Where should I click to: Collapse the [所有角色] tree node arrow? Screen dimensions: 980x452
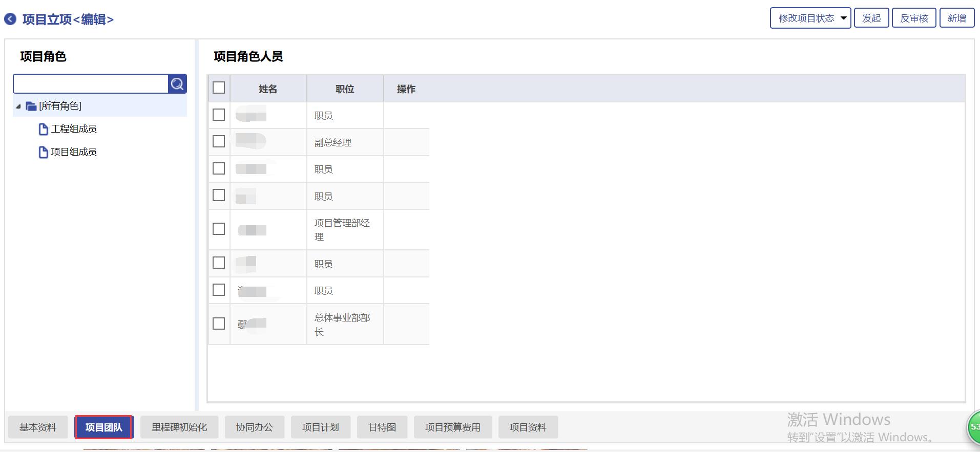pyautogui.click(x=18, y=106)
